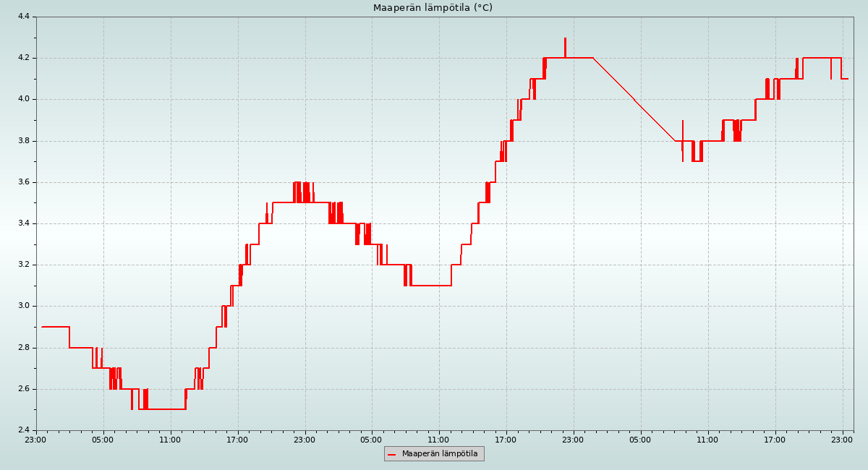Click the first 05:00 label on the x-axis

(x=103, y=439)
